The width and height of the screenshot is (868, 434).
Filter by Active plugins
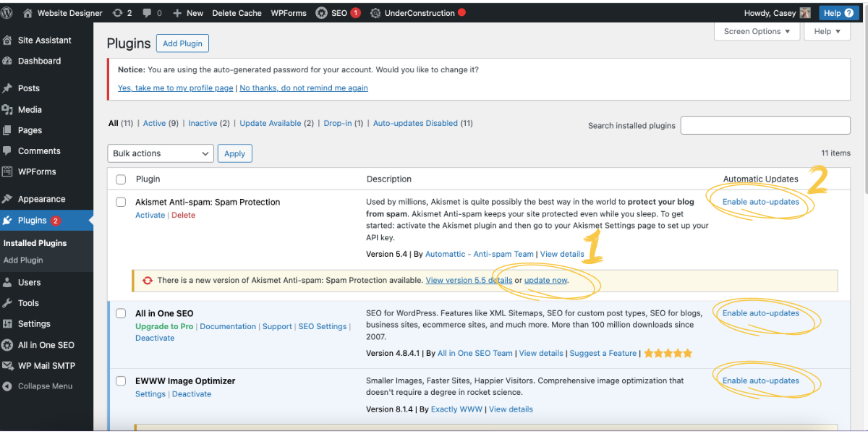[x=154, y=123]
